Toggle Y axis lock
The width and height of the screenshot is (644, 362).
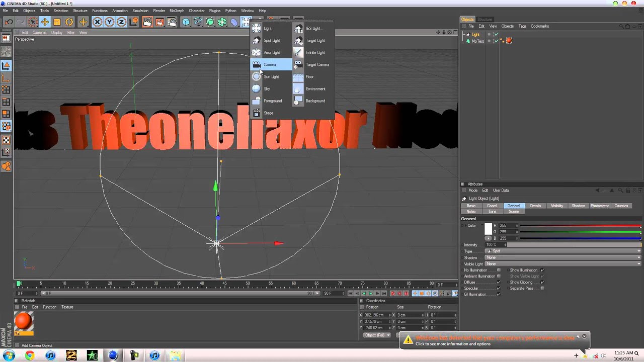(109, 22)
